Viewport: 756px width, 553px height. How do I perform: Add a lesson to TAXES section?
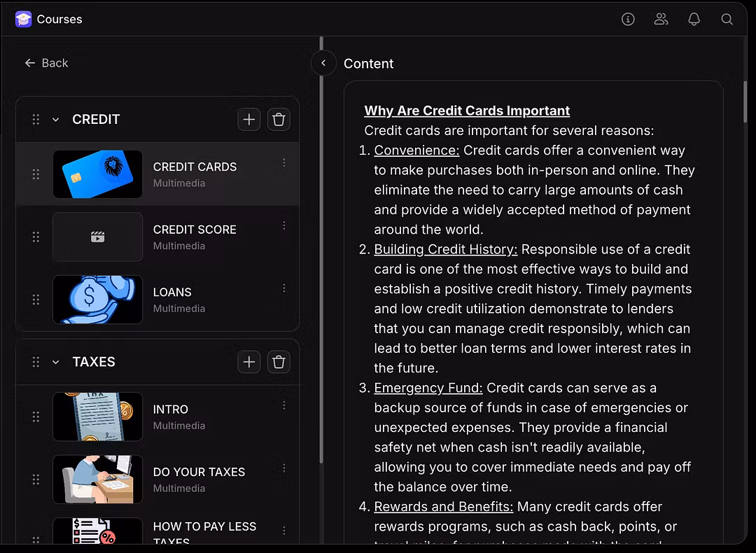coord(249,362)
